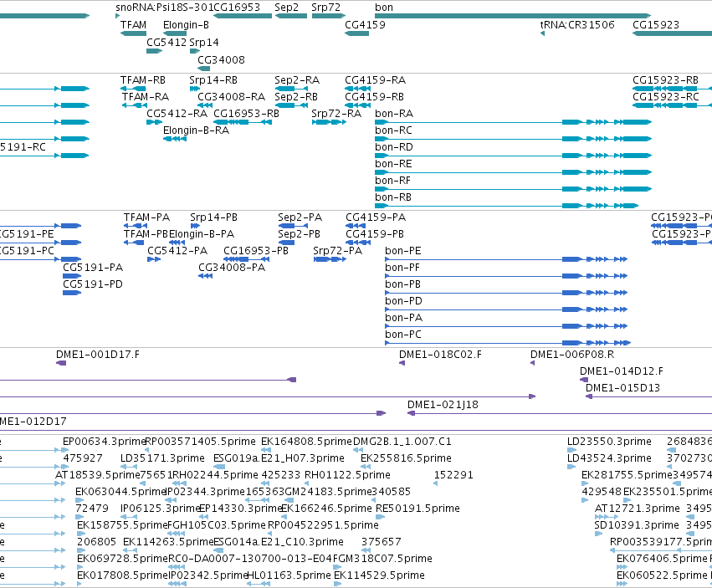The image size is (712, 588).
Task: Click the RE50191.5prime EST label
Action: click(x=417, y=509)
